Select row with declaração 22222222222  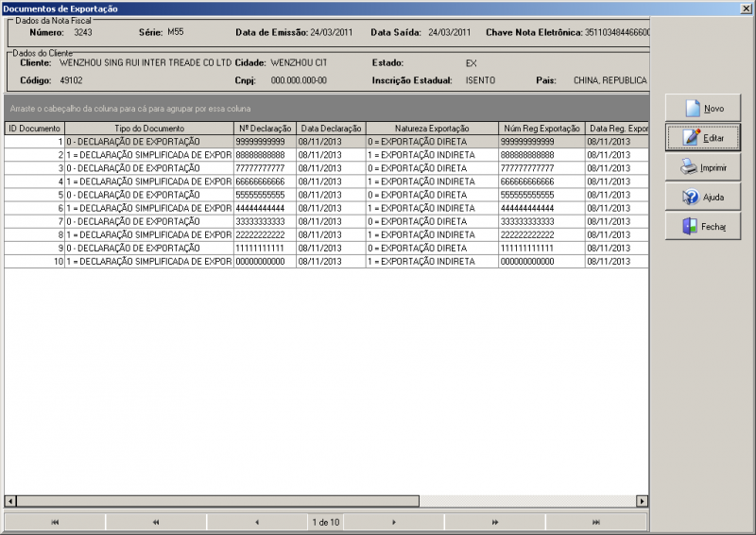point(326,234)
